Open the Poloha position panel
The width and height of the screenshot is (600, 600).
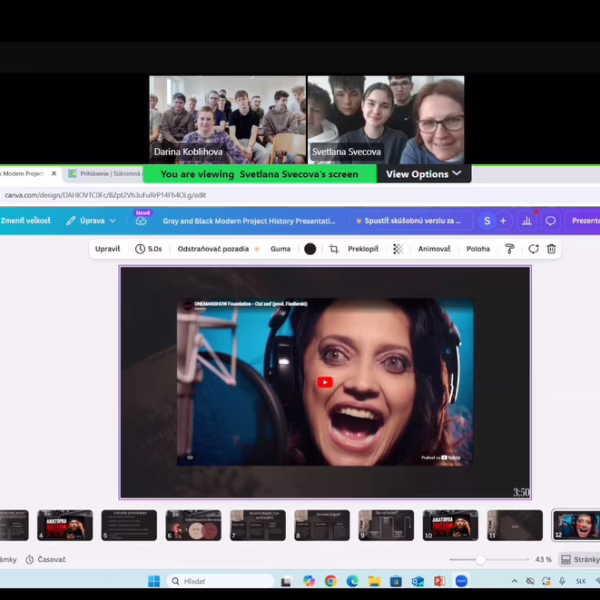[478, 249]
